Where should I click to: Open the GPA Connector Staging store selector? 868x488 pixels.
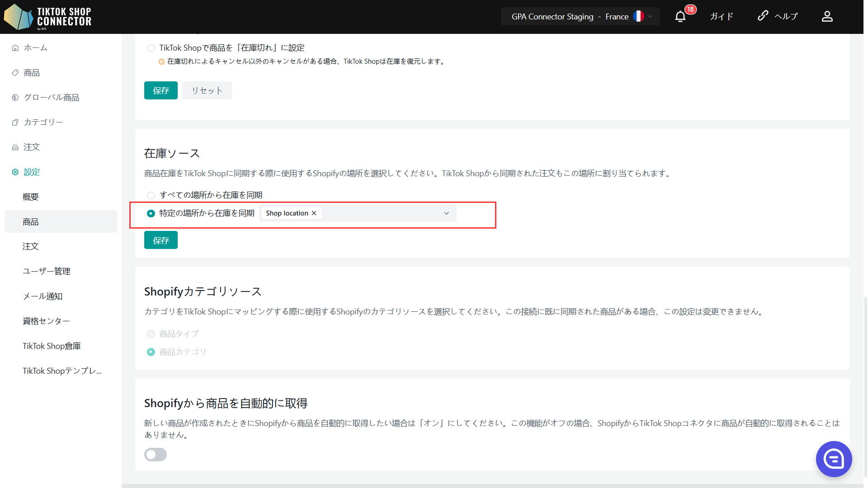[580, 17]
